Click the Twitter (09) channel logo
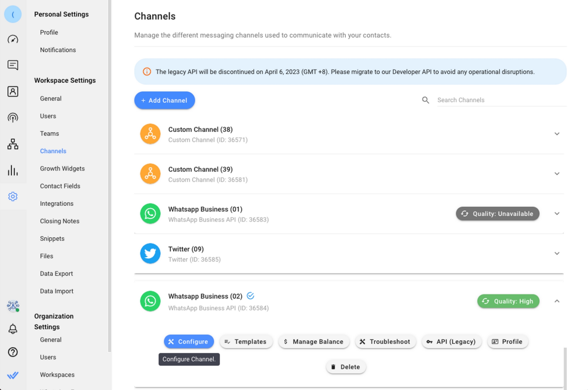This screenshot has height=390, width=588. (150, 254)
